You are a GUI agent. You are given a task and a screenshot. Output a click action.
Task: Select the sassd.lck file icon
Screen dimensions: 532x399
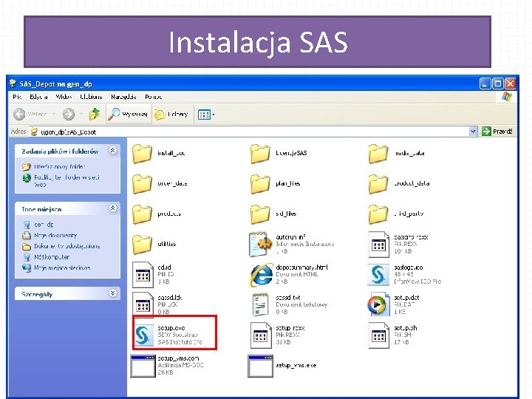tap(143, 304)
